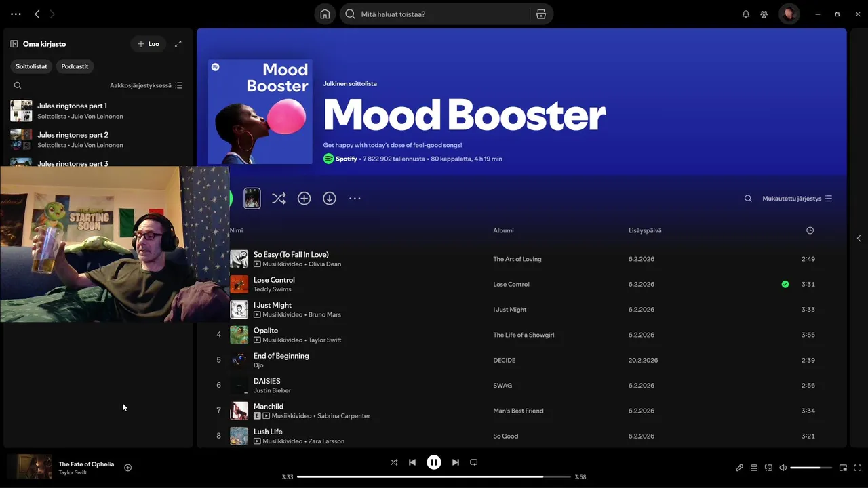Open Jules ringtones part 1 playlist
This screenshot has height=488, width=868.
coord(98,110)
